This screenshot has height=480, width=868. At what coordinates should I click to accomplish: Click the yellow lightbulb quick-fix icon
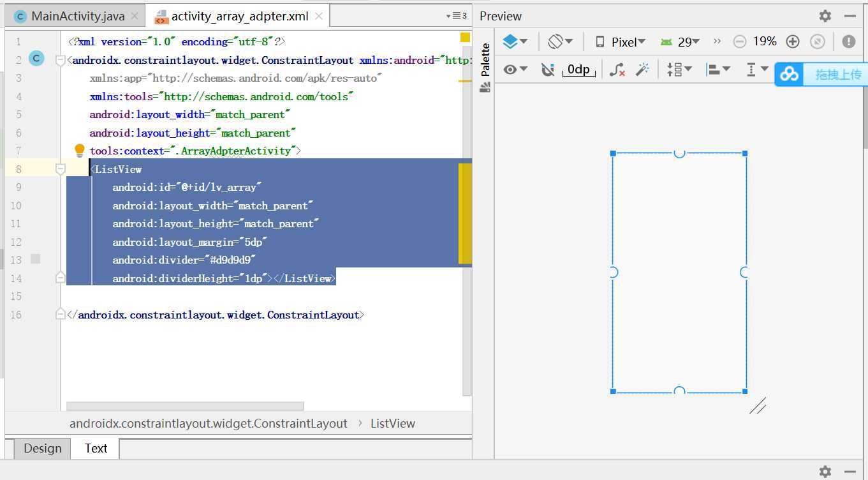pyautogui.click(x=79, y=151)
